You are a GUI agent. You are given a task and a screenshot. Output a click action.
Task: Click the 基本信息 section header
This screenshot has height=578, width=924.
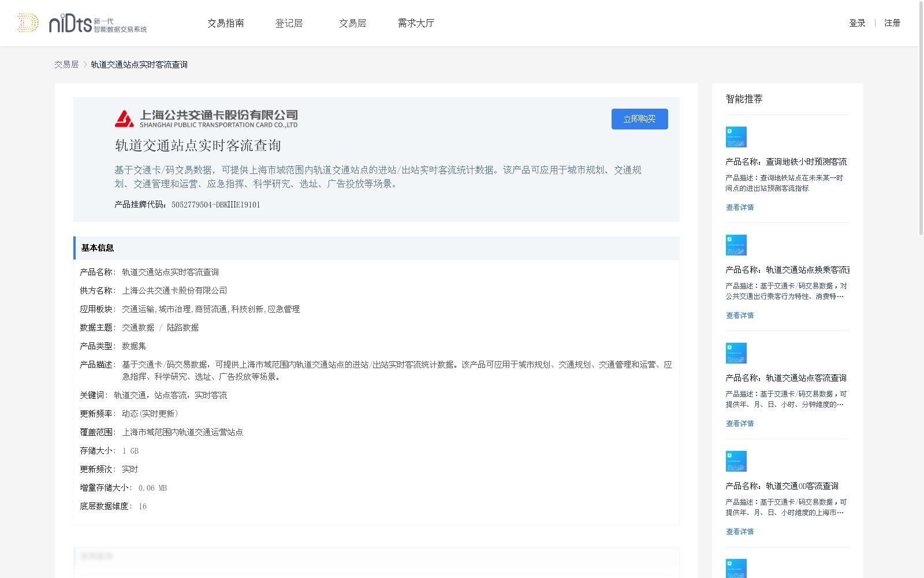click(377, 248)
